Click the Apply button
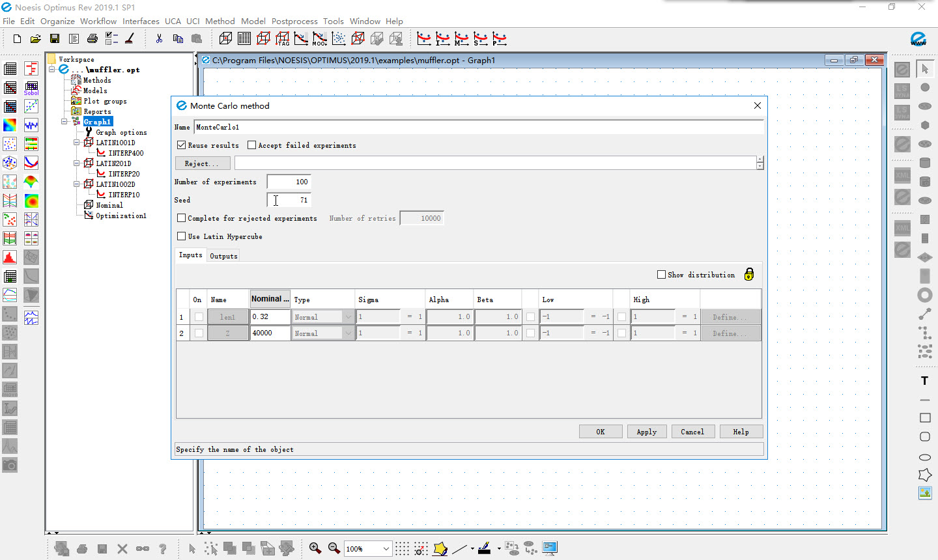 [x=647, y=432]
